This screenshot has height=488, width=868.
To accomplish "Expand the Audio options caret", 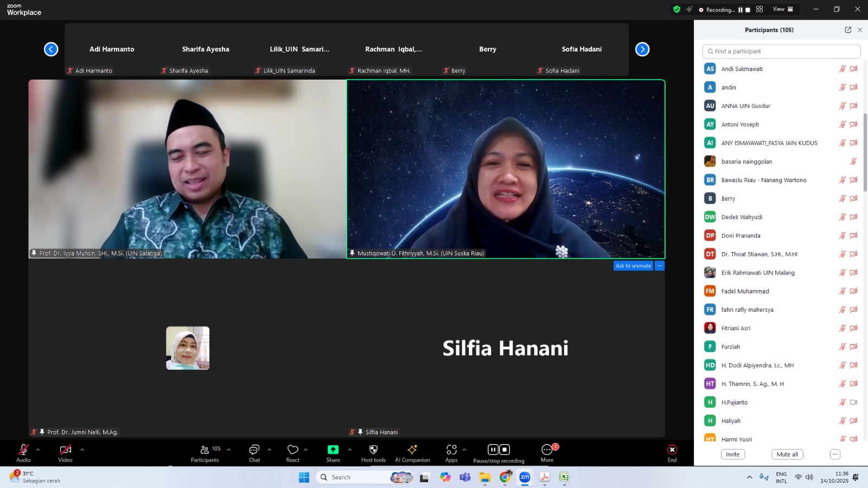I will coord(38,450).
